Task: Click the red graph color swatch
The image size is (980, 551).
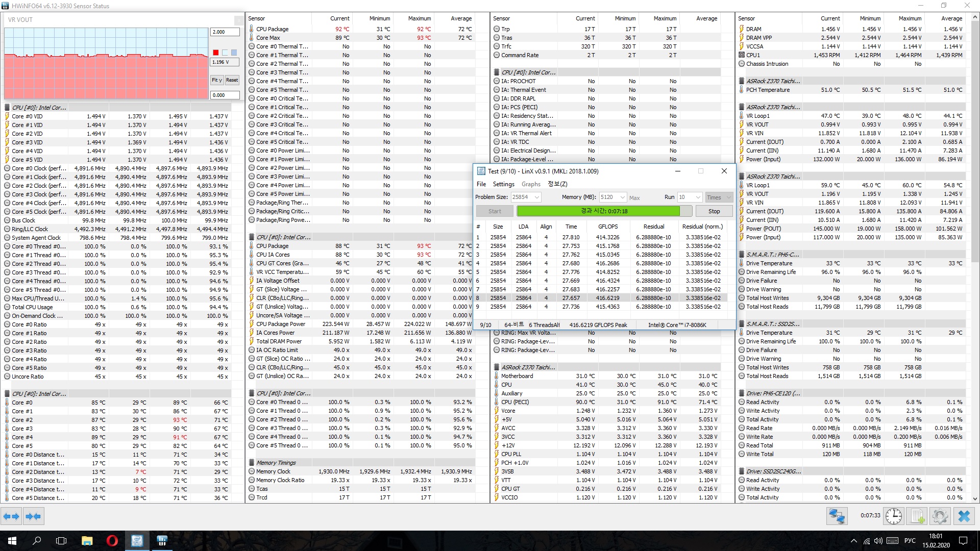Action: pos(216,53)
